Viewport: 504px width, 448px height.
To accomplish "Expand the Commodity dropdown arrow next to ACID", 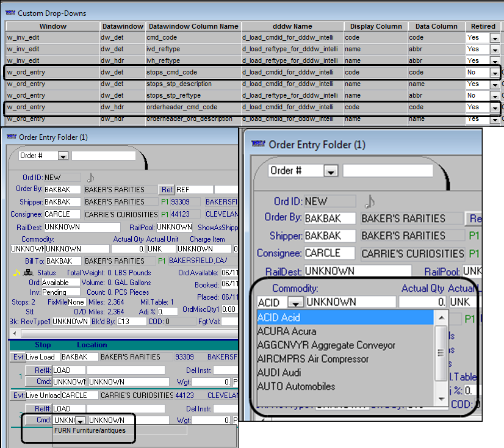I will 295,302.
